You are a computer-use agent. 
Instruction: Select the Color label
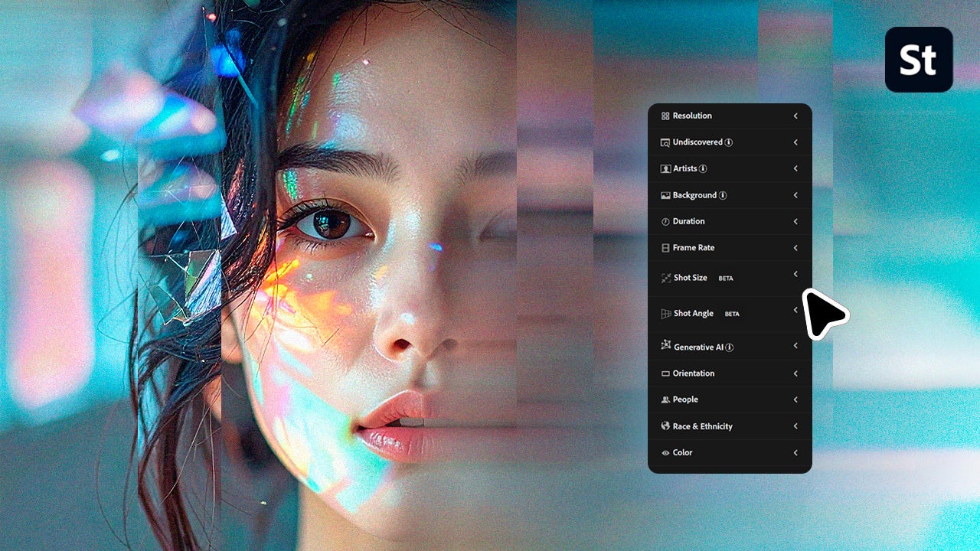(x=682, y=453)
